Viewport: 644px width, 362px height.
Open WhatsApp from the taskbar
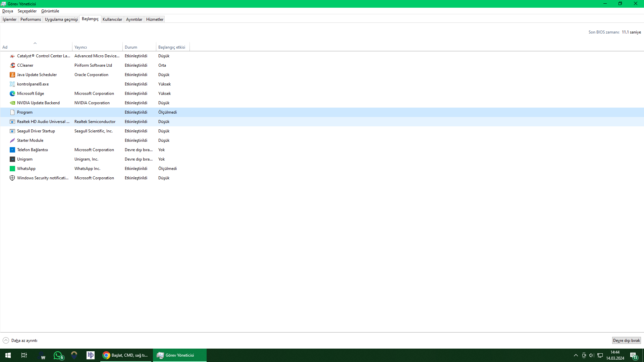[58, 355]
